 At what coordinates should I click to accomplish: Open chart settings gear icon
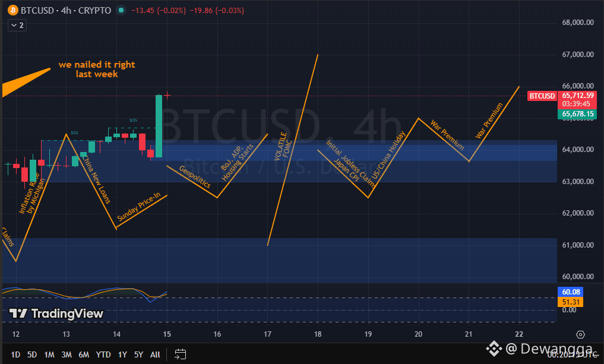coord(580,334)
